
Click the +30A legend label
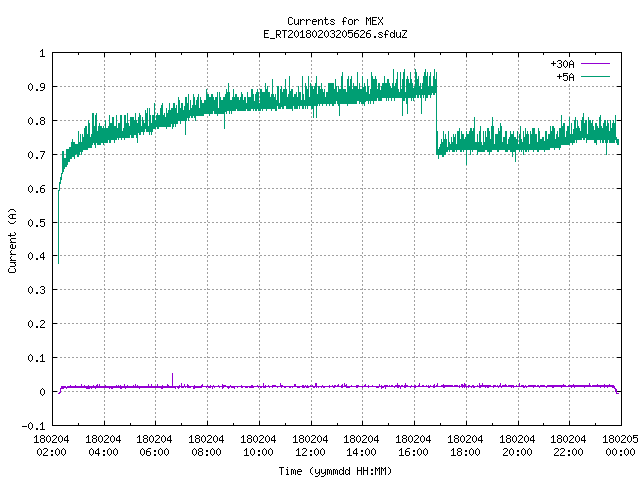click(x=562, y=64)
